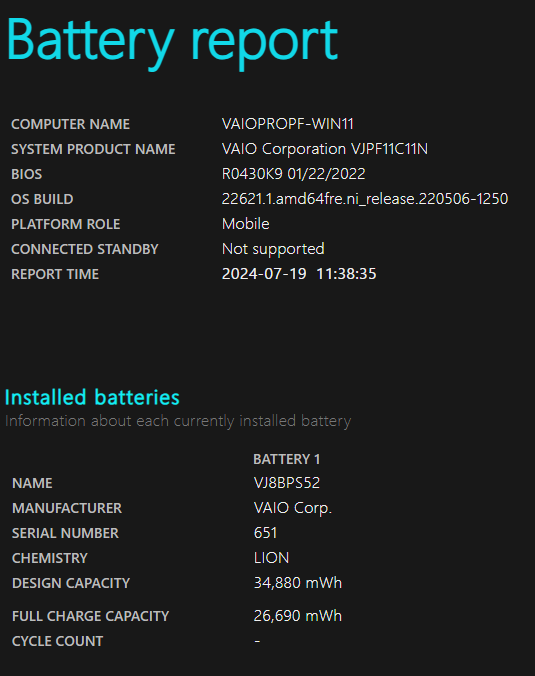Click the chemistry value LION
The image size is (535, 676).
point(271,558)
